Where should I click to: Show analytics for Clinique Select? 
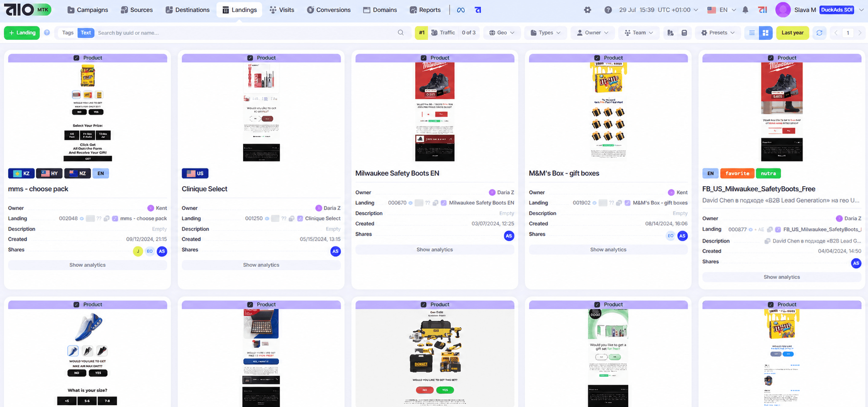click(261, 265)
